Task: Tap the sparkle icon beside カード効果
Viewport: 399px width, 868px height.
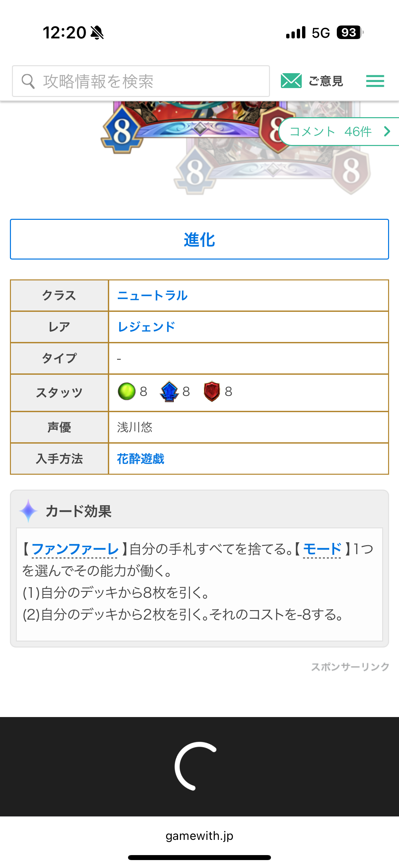Action: 29,511
